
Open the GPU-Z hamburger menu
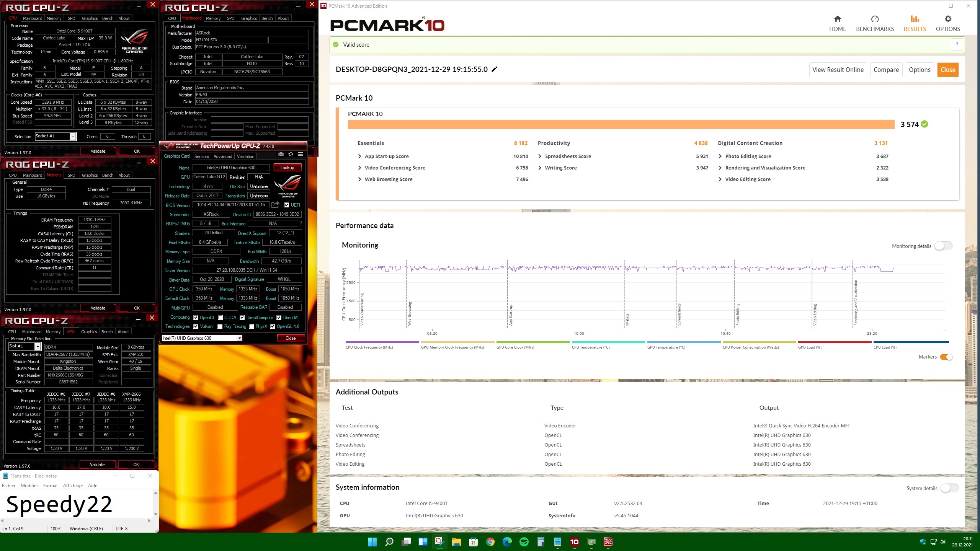tap(301, 154)
